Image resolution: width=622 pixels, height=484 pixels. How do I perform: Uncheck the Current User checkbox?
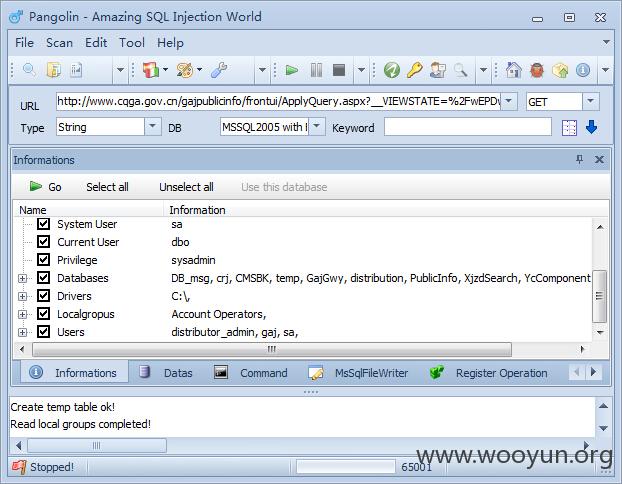43,242
